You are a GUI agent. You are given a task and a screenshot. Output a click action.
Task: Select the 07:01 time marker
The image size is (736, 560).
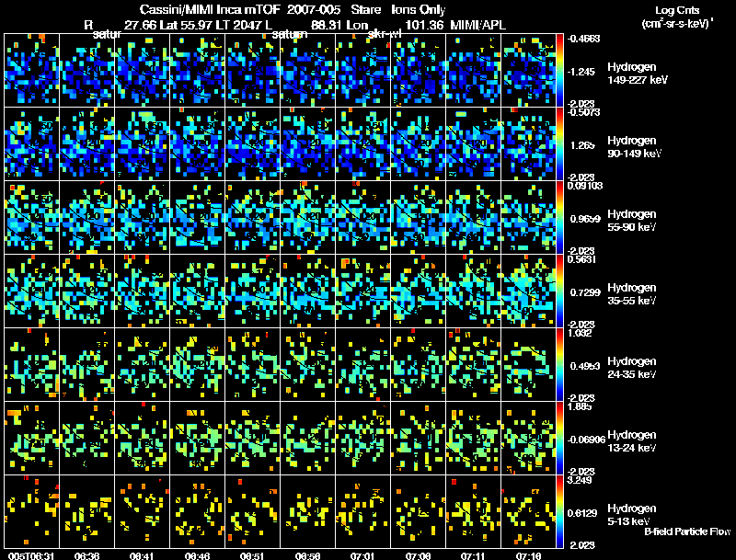(x=362, y=556)
